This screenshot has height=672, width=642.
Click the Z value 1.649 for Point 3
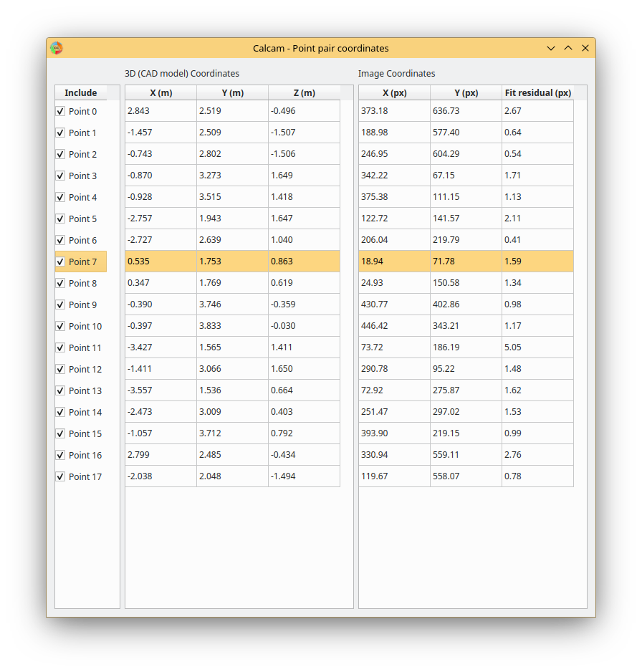click(304, 175)
